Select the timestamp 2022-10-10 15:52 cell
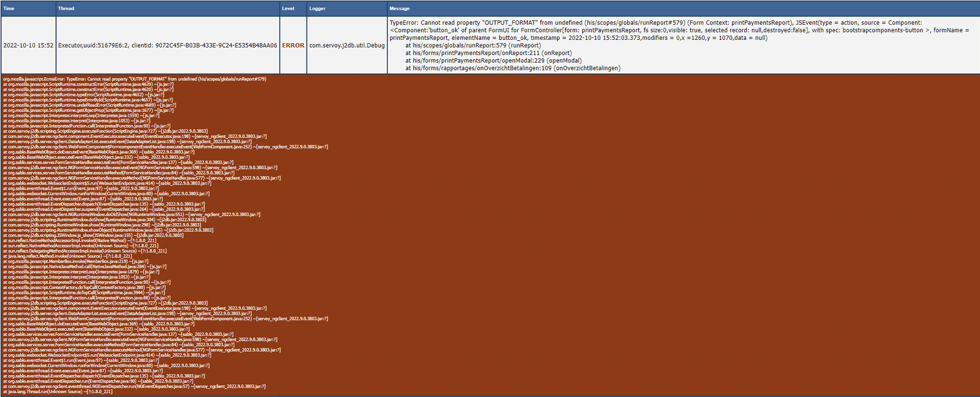980x397 pixels. coord(28,45)
